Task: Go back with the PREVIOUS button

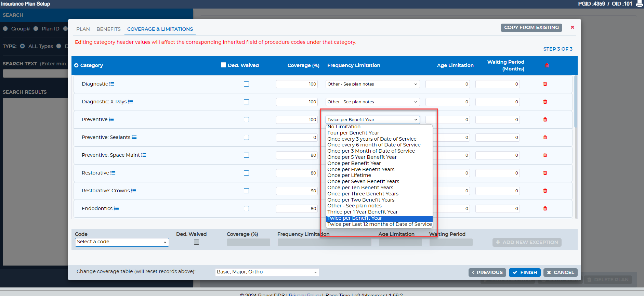Action: (487, 272)
